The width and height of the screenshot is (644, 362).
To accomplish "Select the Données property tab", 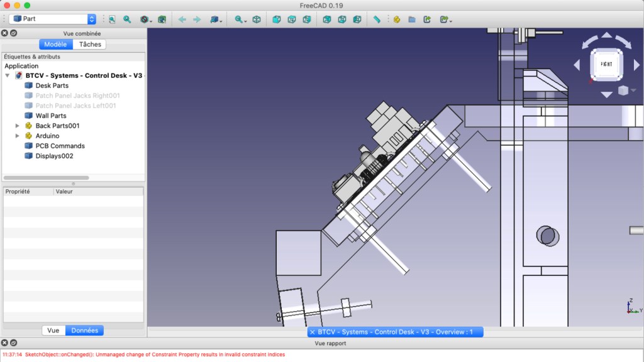I will (x=84, y=330).
